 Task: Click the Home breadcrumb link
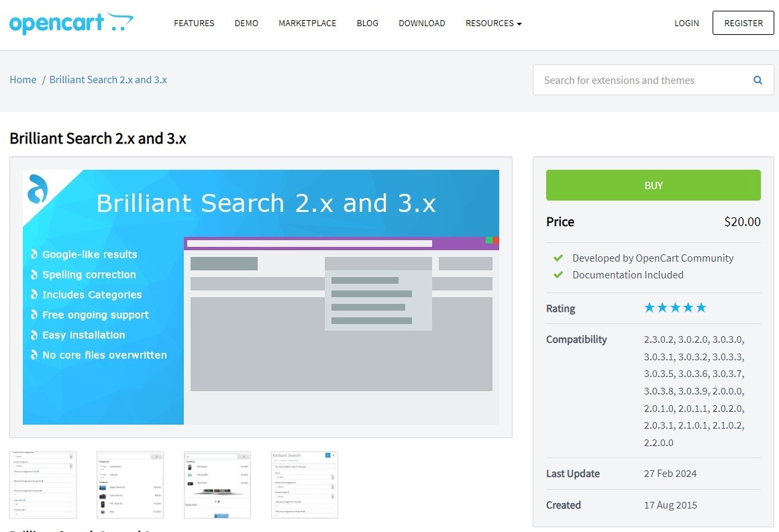coord(23,79)
